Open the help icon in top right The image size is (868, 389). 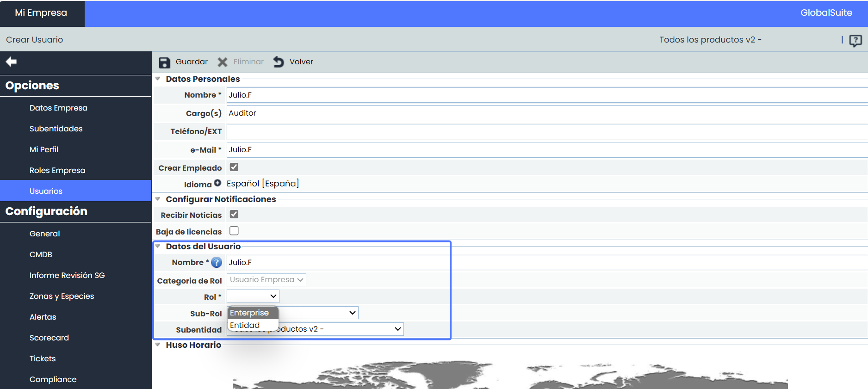855,41
